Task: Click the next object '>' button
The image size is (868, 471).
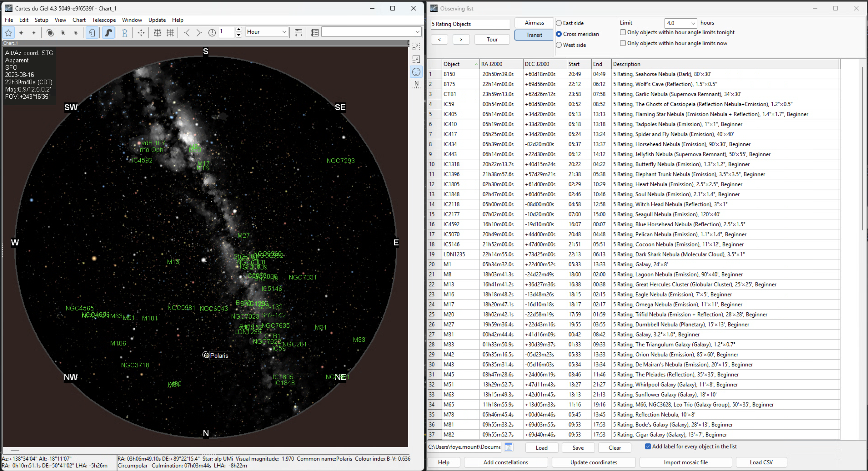Action: pos(461,39)
